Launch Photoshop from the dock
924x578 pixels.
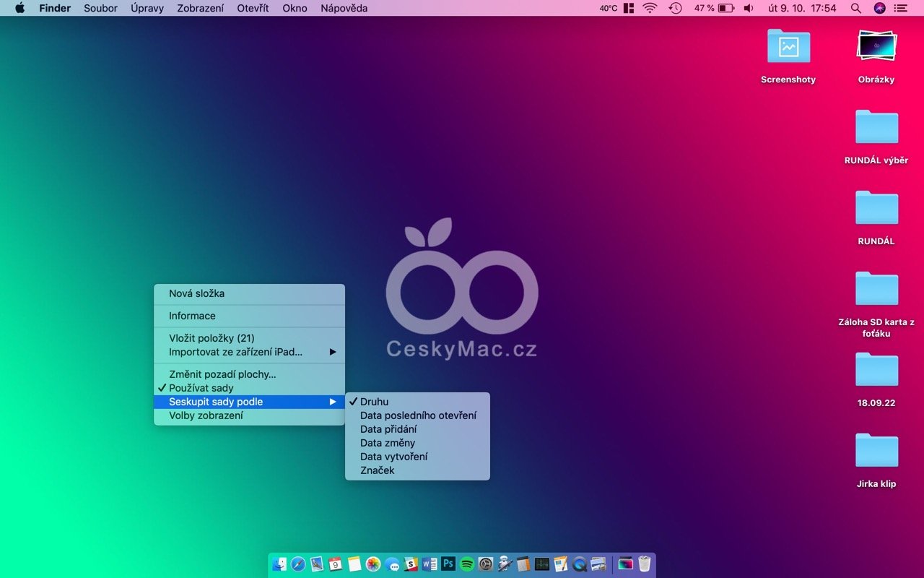pos(448,564)
